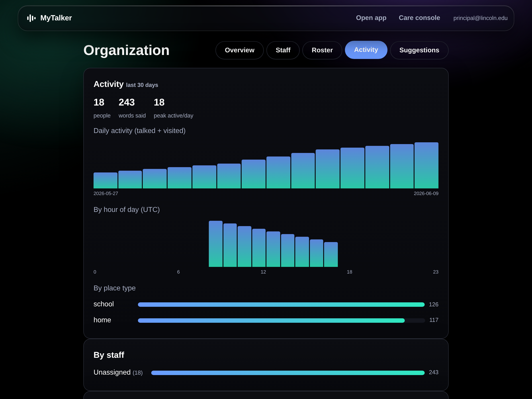The width and height of the screenshot is (532, 399).
Task: Click the 'By staff' heading
Action: click(x=109, y=355)
